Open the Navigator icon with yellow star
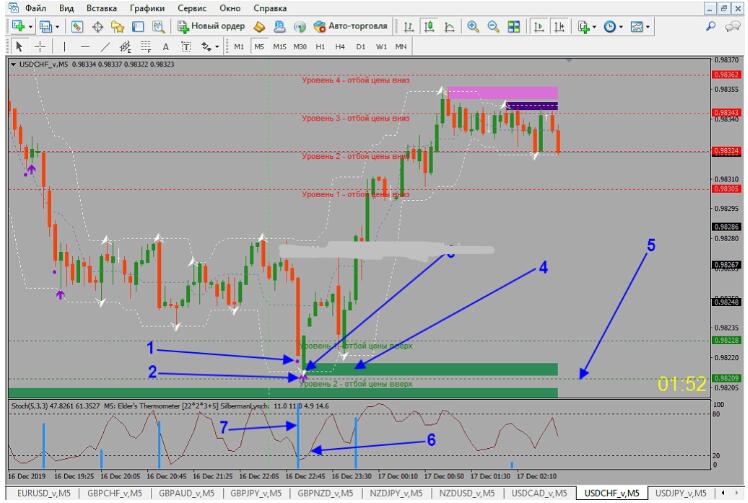The height and width of the screenshot is (503, 748). 117,27
